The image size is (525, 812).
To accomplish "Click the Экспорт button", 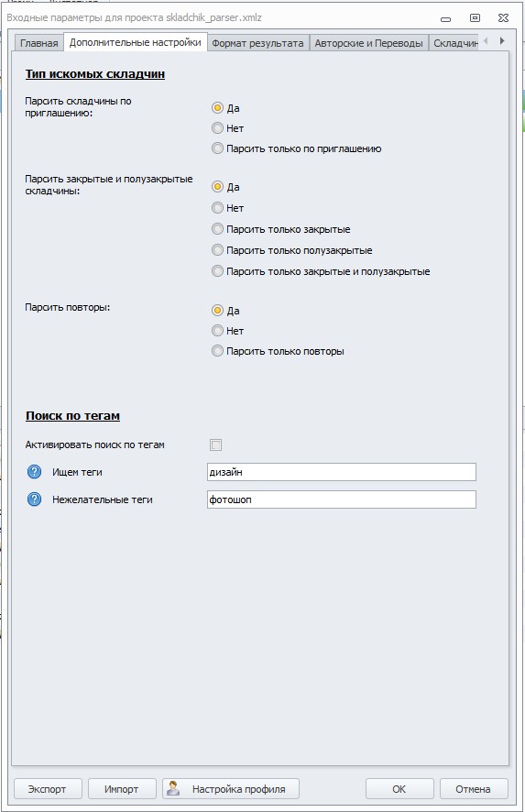I will [47, 789].
